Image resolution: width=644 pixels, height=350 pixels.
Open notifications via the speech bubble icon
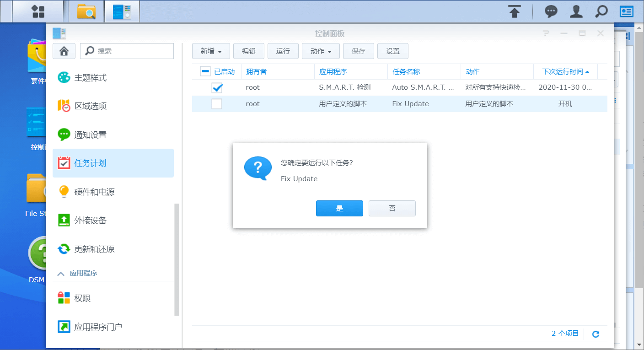click(x=551, y=11)
